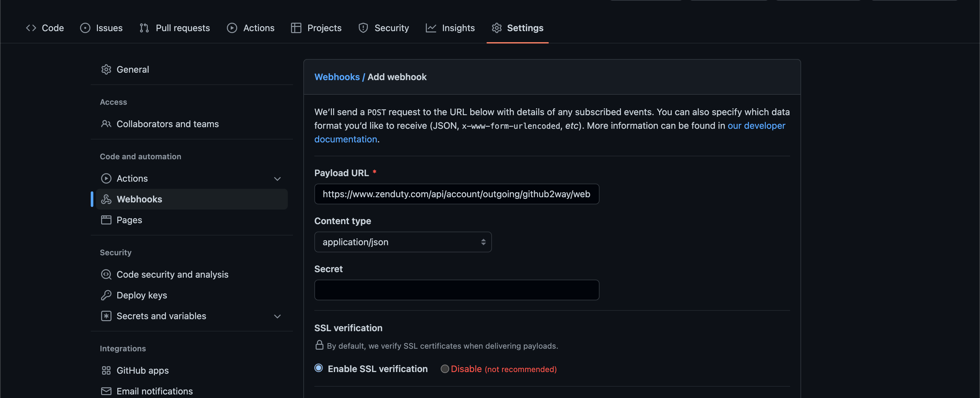Click the Deploy keys key icon
Image resolution: width=980 pixels, height=398 pixels.
pos(106,295)
